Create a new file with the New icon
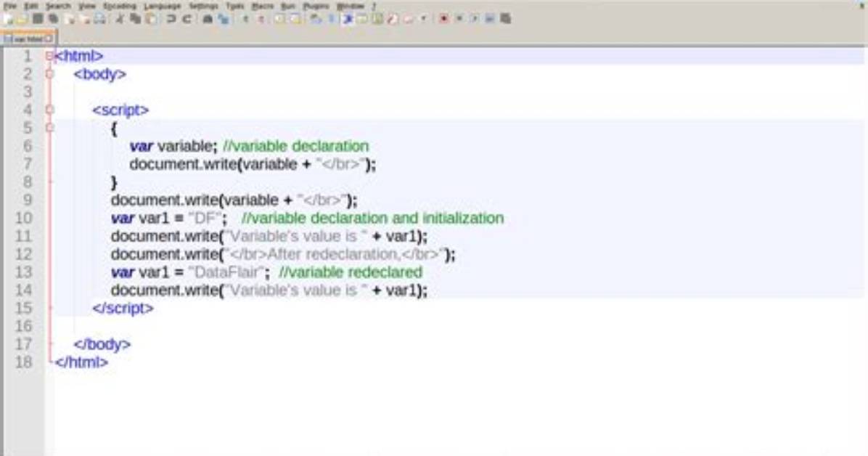Viewport: 868px width, 456px height. (8, 19)
